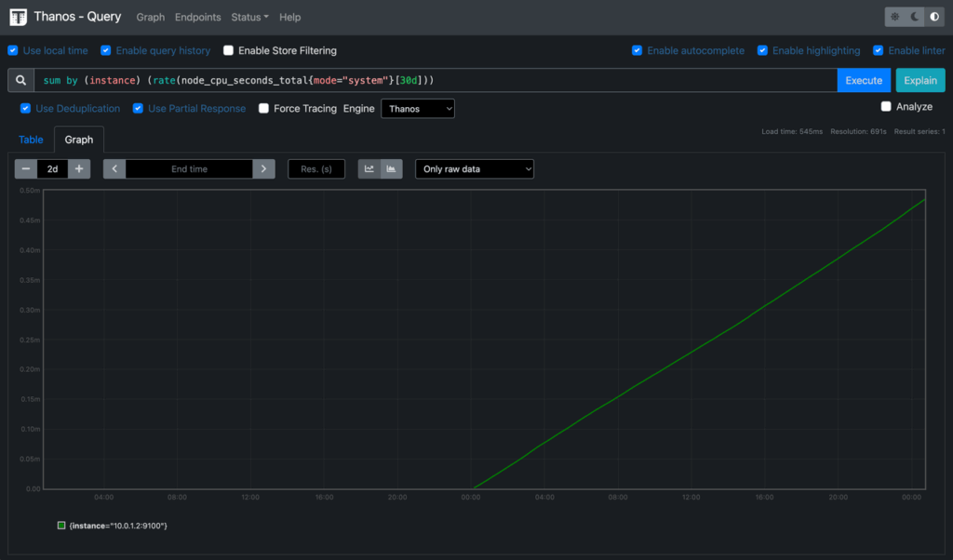Click the Execute button
This screenshot has height=560, width=953.
pos(864,80)
